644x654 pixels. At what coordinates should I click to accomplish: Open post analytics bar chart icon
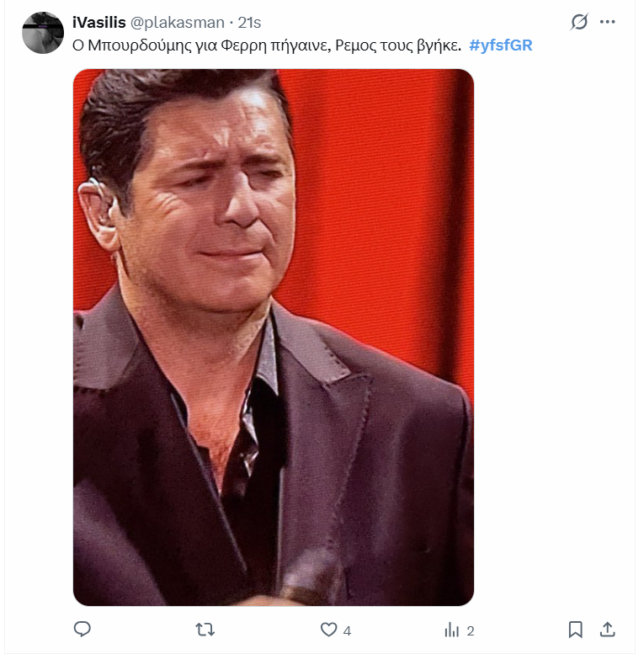(x=452, y=630)
